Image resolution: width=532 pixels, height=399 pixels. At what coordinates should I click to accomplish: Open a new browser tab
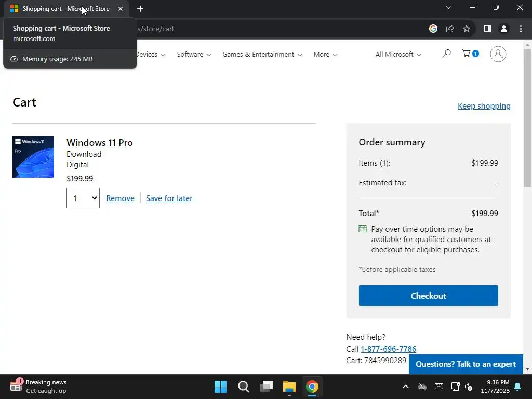[140, 9]
